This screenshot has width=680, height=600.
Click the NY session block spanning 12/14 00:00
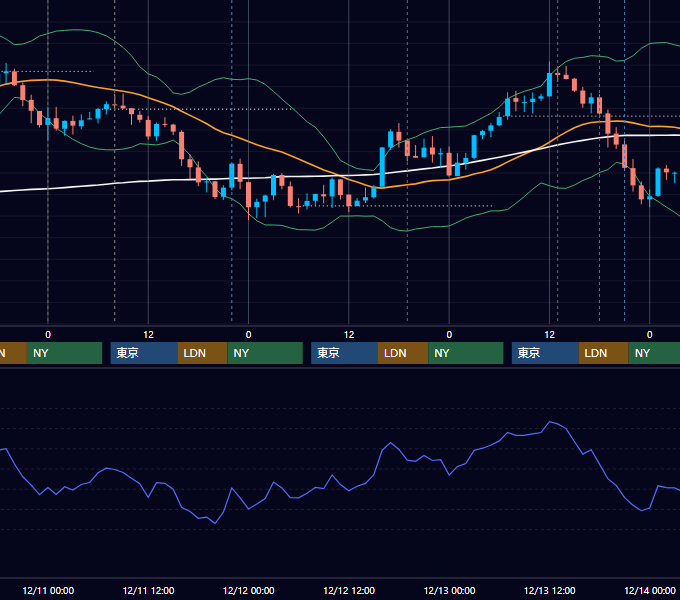(654, 353)
